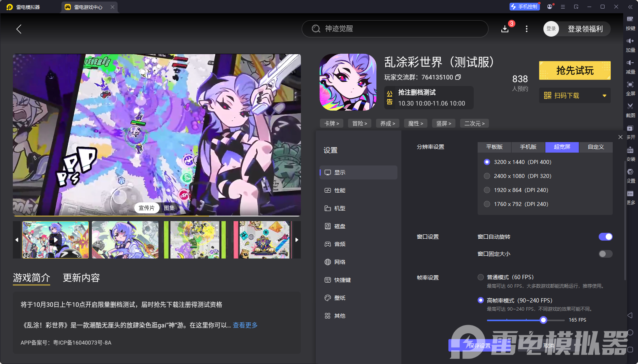Viewport: 638px width, 364px height.
Task: Open the 壁纸 wallpaper settings section
Action: click(x=339, y=298)
